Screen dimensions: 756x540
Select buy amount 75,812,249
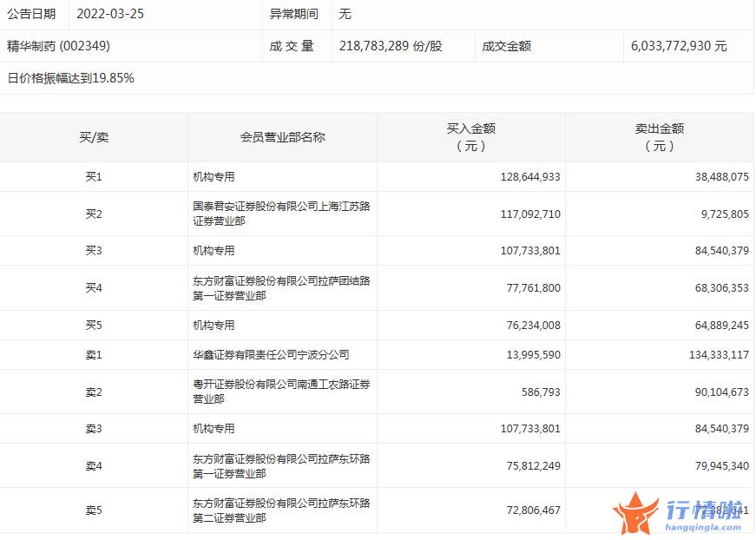tap(534, 466)
